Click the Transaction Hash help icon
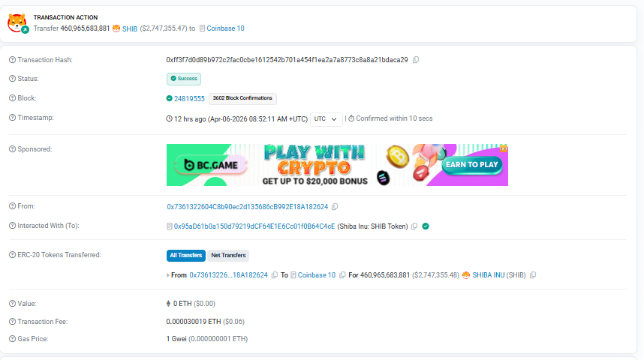Screen dimensions: 644x360 click(x=12, y=60)
